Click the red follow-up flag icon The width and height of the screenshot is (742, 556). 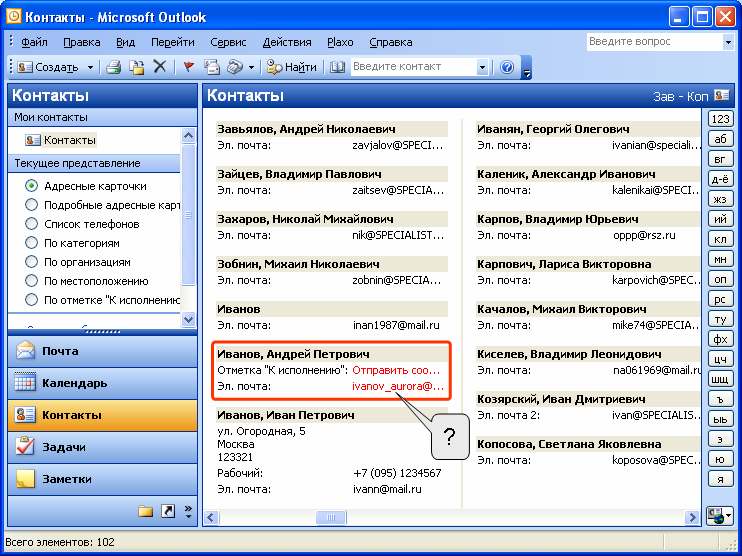click(188, 67)
